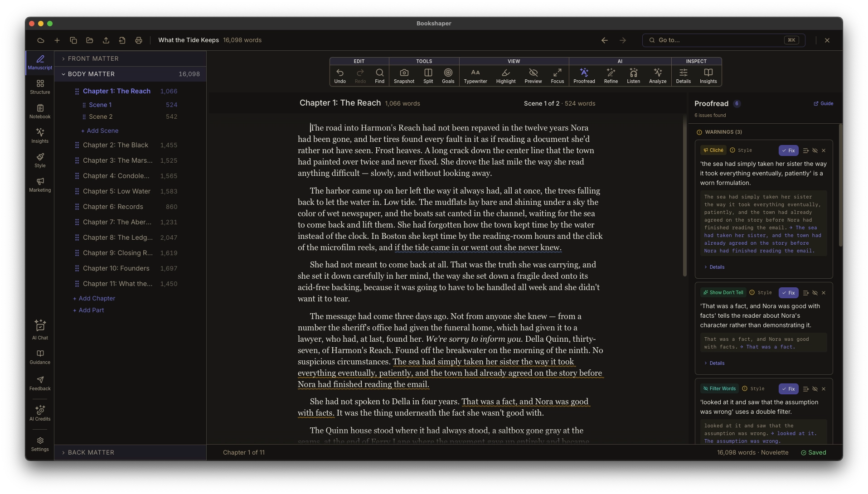
Task: Click the Add Scene link
Action: coord(100,131)
